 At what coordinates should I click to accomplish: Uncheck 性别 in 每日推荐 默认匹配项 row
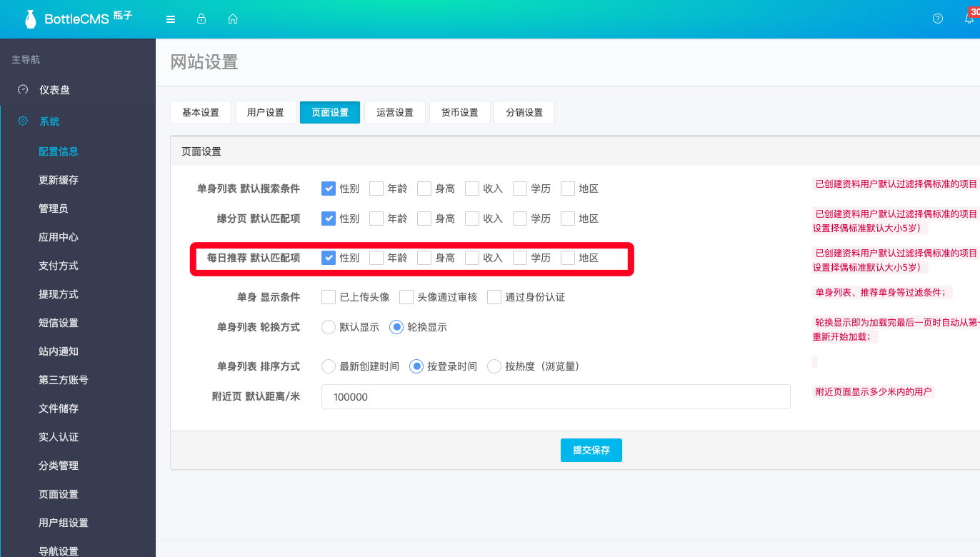point(329,258)
